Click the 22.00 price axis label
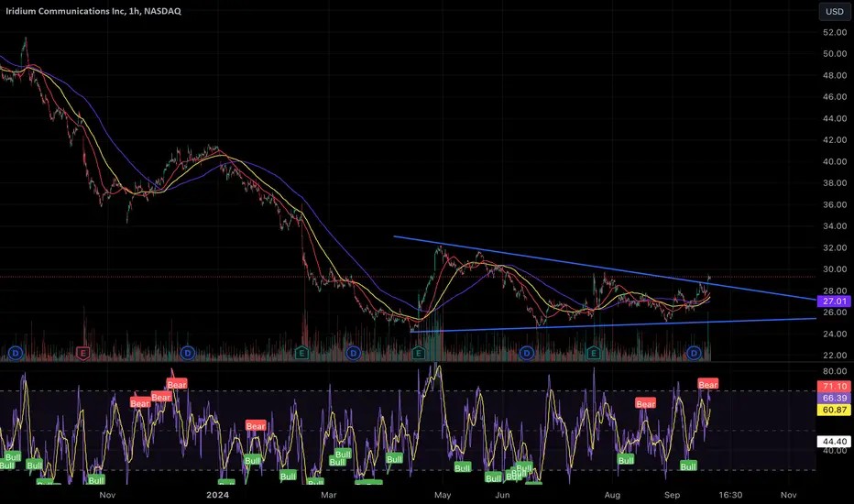The width and height of the screenshot is (854, 504). (835, 356)
